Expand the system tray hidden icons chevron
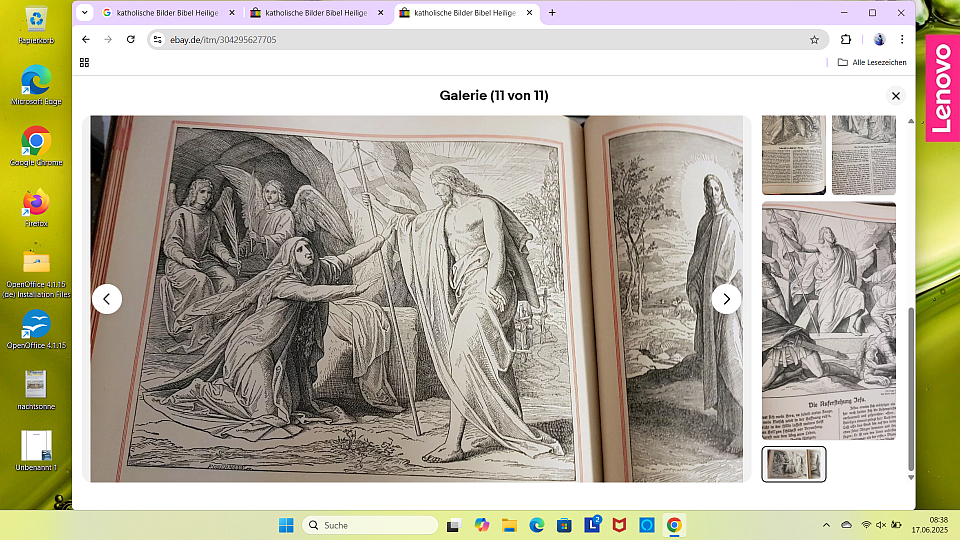The width and height of the screenshot is (960, 540). 826,525
